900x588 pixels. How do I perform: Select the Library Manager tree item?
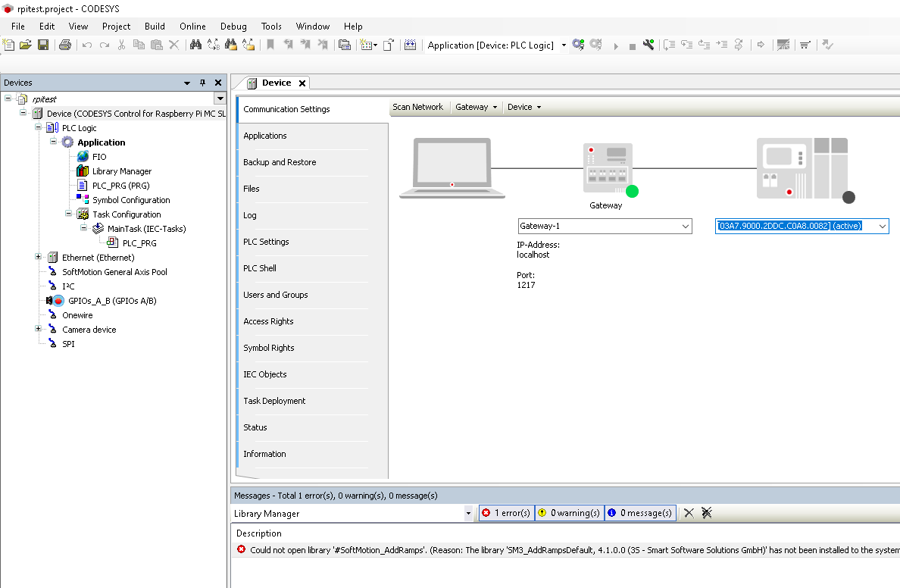(122, 171)
